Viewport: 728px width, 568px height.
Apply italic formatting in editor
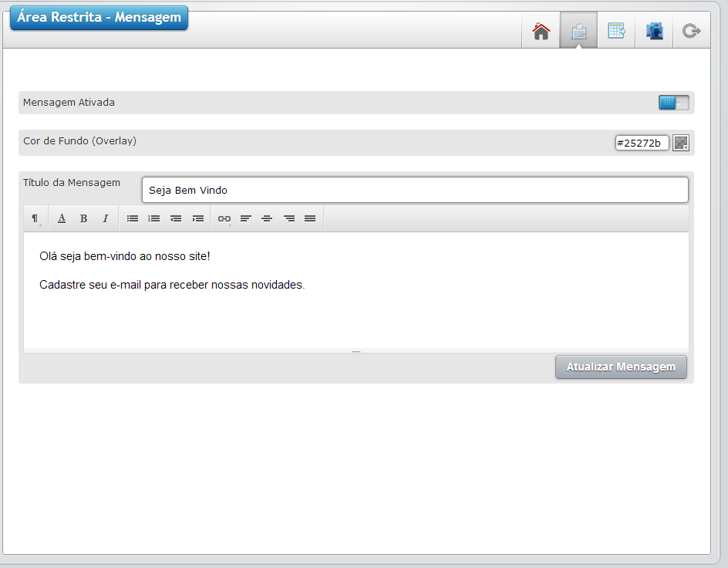106,218
